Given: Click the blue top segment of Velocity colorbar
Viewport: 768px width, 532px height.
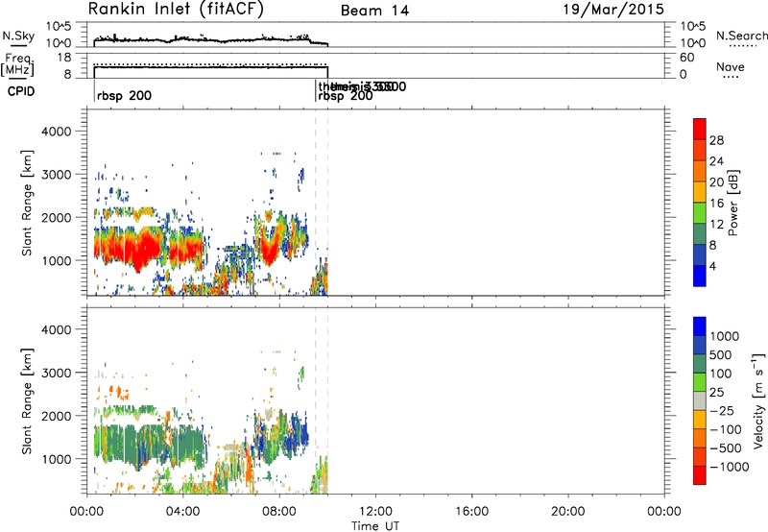Looking at the screenshot, I should [700, 326].
